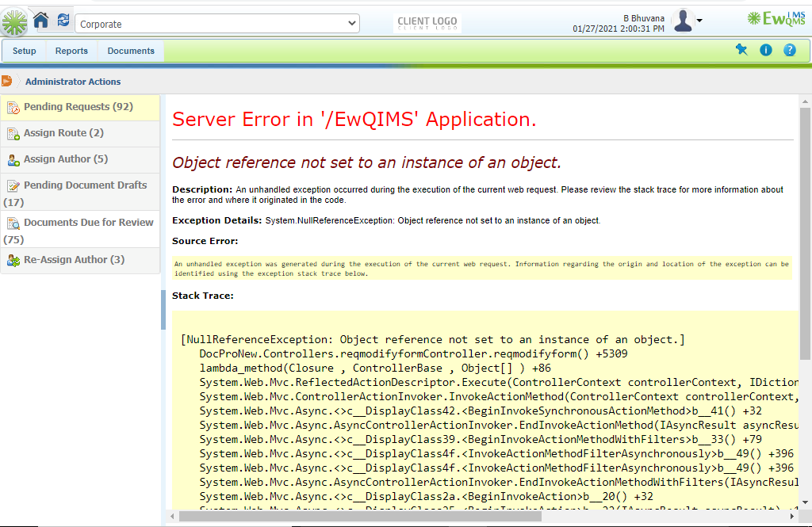
Task: Open the blue information icon
Action: click(x=766, y=50)
